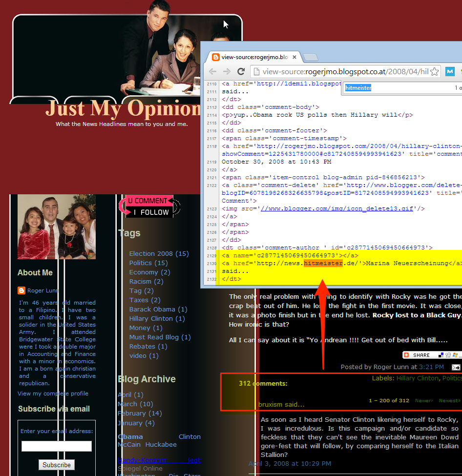Click the forward arrow in the browser toolbar
The width and height of the screenshot is (462, 476).
227,72
